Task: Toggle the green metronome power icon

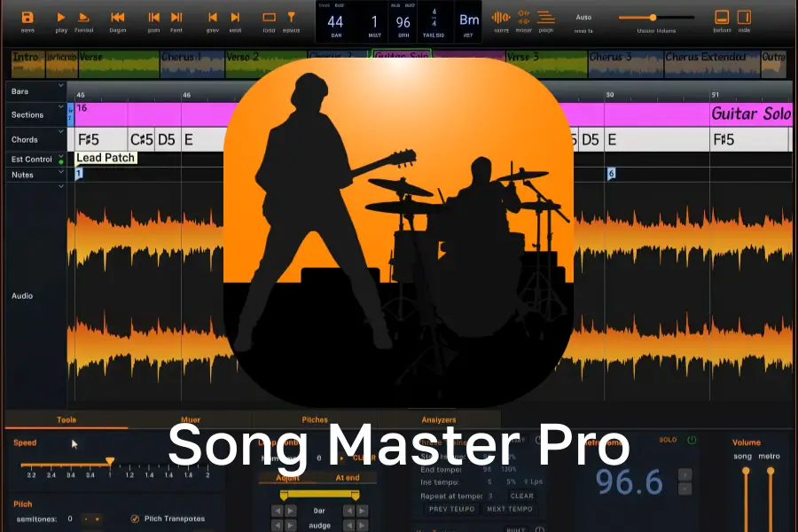Action: (692, 440)
